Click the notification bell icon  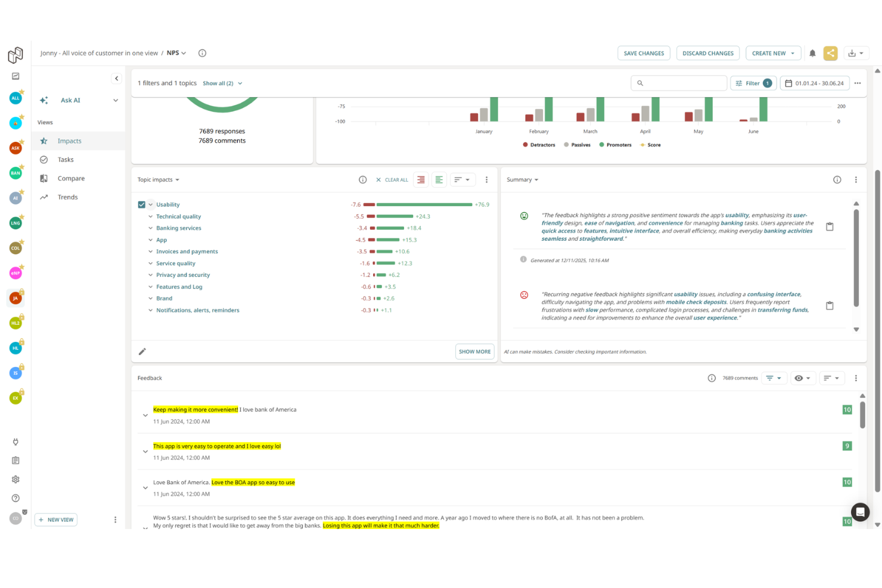coord(812,53)
